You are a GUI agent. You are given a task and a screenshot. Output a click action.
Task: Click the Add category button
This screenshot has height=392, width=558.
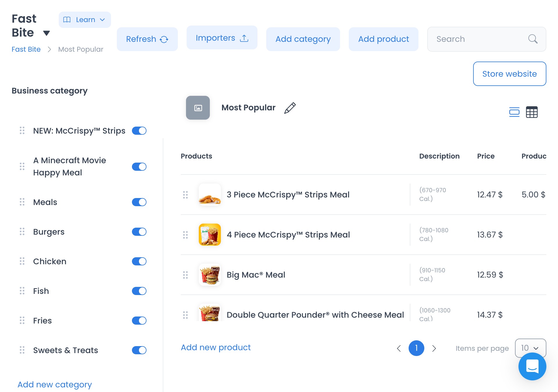click(303, 39)
